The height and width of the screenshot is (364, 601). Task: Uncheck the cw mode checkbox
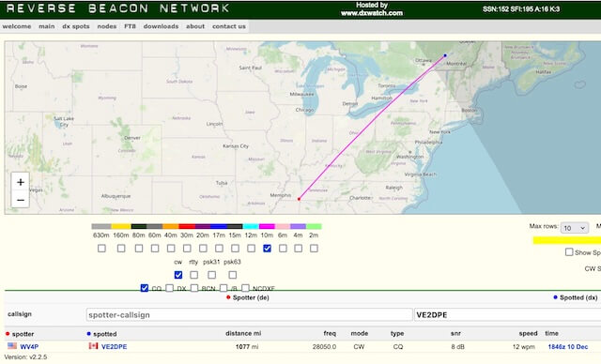coord(178,275)
